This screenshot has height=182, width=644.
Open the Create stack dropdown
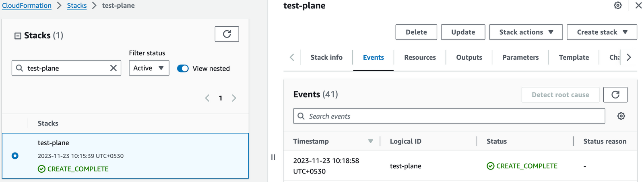pos(602,32)
